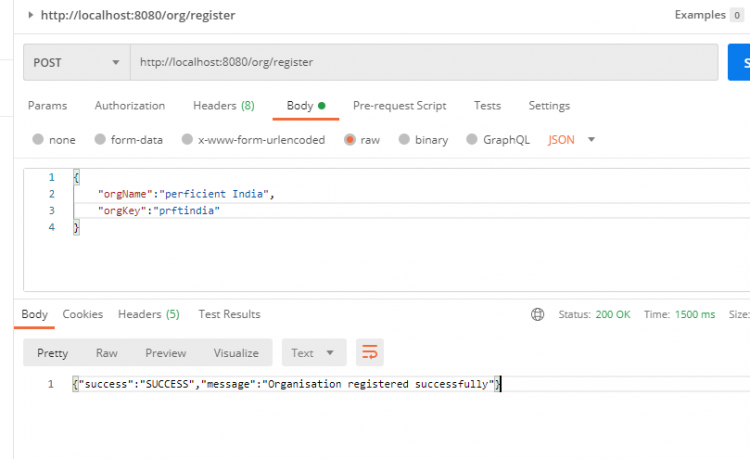Open the POST method dropdown
750x459 pixels.
click(x=77, y=62)
